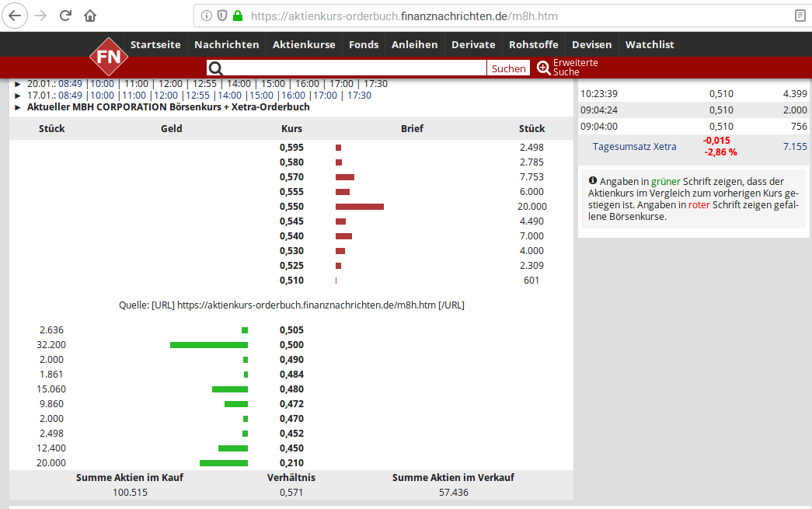Click Summe Aktien im Kauf value 100.515
The width and height of the screenshot is (812, 509).
pos(130,493)
